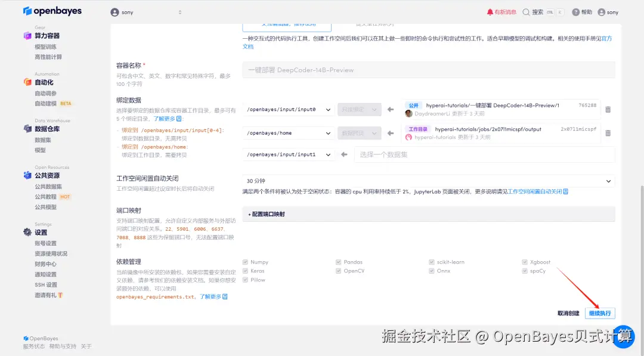Image resolution: width=644 pixels, height=356 pixels.
Task: Open 账号设置 in sidebar
Action: pyautogui.click(x=45, y=243)
